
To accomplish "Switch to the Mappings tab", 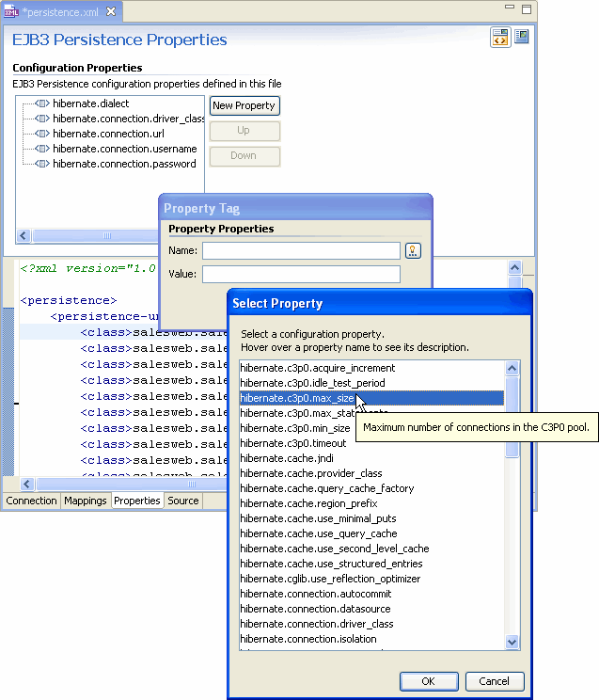I will [x=86, y=501].
